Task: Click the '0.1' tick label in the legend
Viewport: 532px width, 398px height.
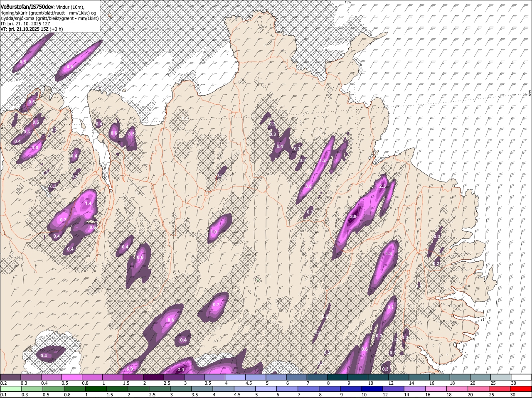Action: 4,395
